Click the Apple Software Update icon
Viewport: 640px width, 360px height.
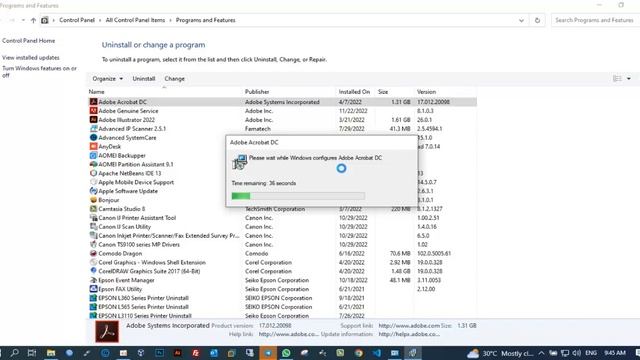(93, 191)
